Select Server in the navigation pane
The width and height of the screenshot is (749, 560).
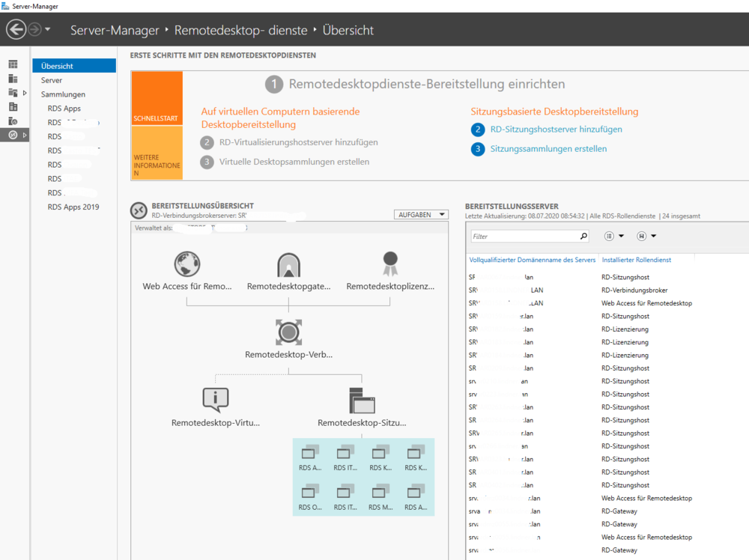52,80
